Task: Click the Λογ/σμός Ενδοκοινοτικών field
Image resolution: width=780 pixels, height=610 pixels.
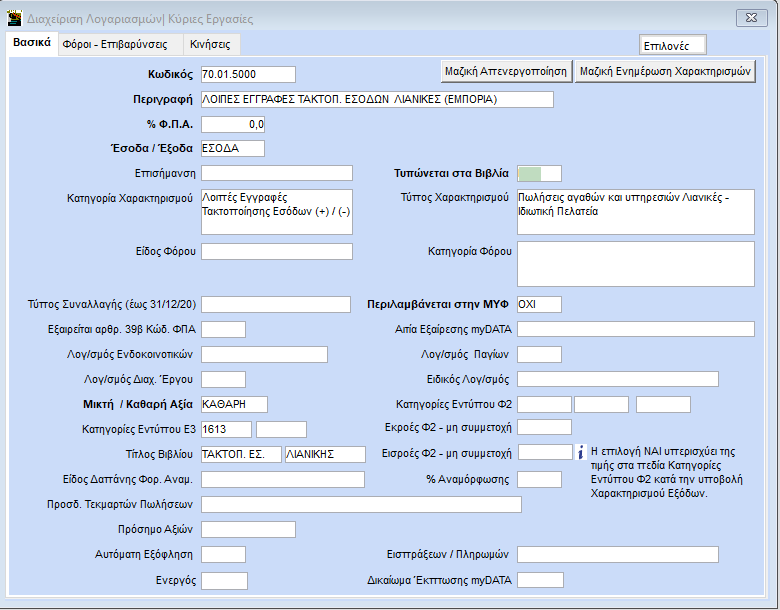Action: [x=265, y=354]
